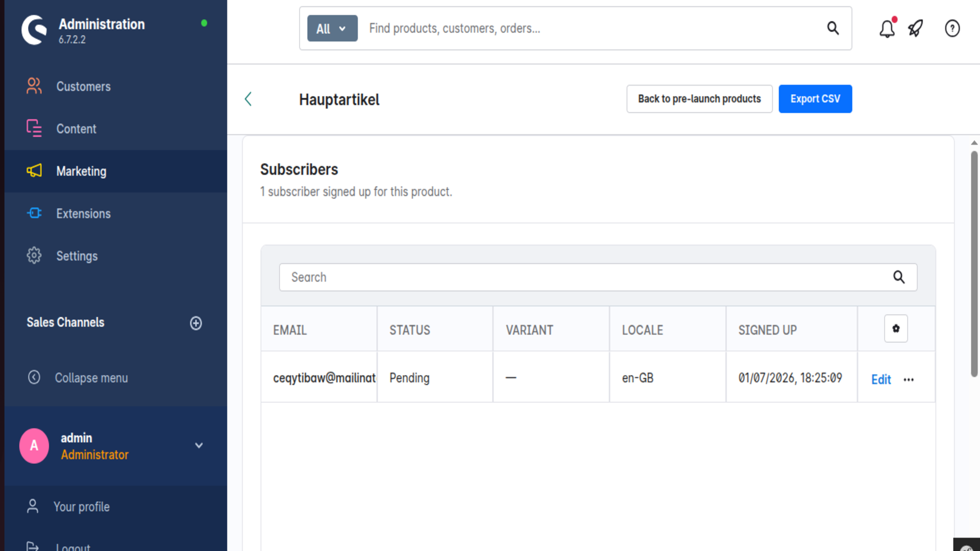The width and height of the screenshot is (980, 551).
Task: Click the Hauptartikel page title
Action: [339, 99]
